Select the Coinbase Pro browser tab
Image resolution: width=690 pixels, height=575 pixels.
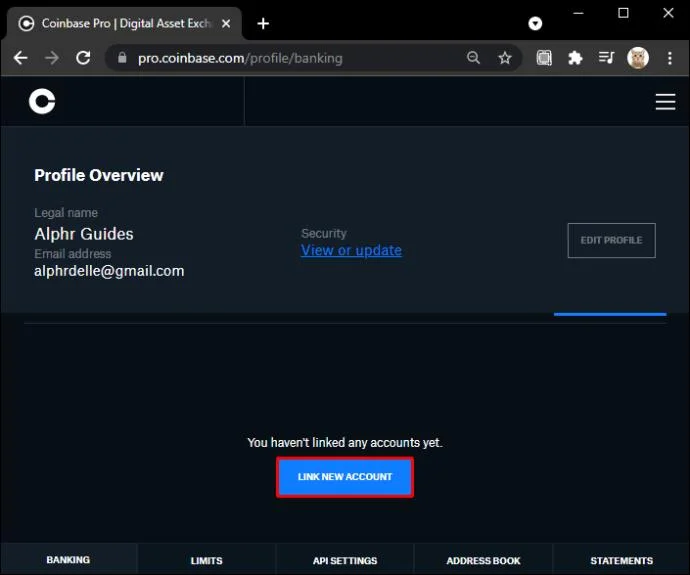click(124, 23)
